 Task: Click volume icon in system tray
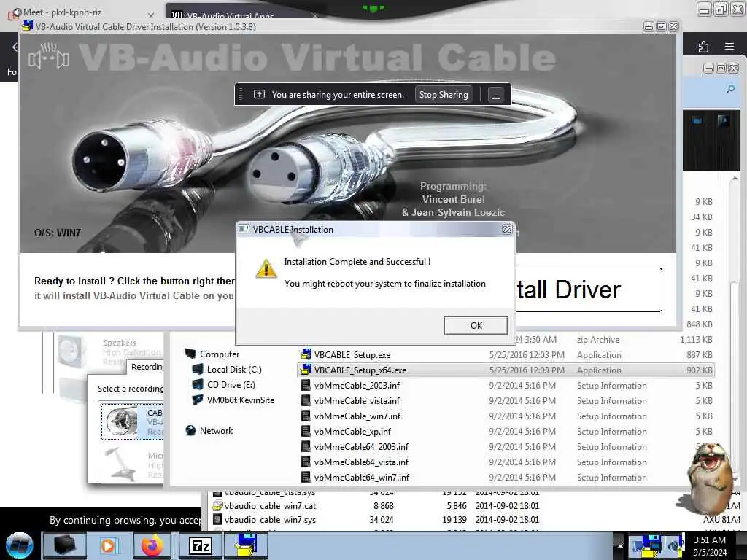point(673,545)
